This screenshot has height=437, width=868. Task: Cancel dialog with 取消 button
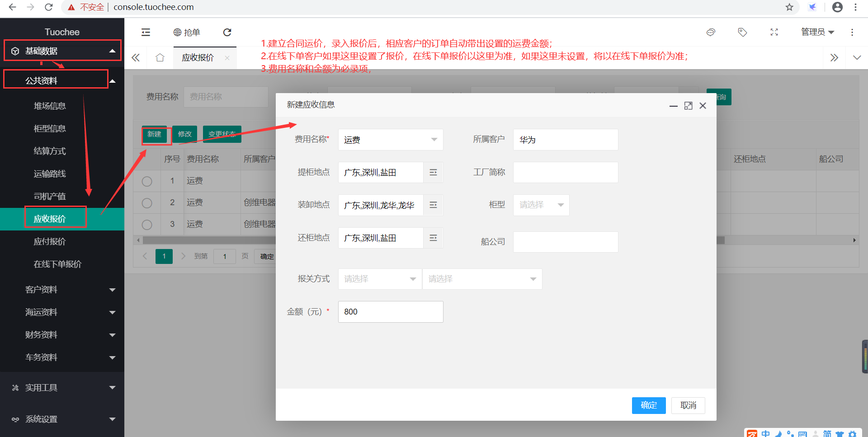688,405
